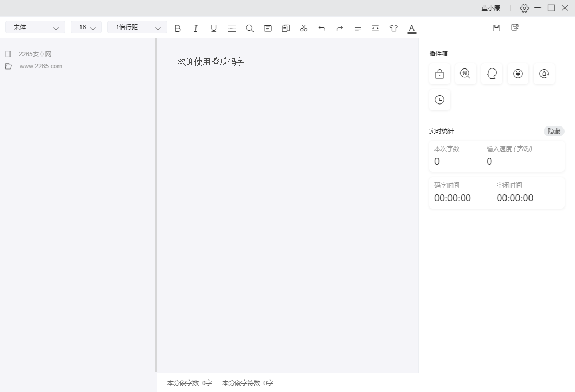Select the 2265安卓网 book in sidebar
575x392 pixels.
click(34, 54)
